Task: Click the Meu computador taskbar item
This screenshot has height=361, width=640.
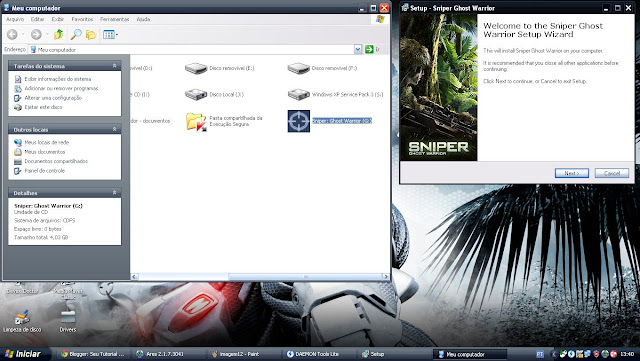Action: pyautogui.click(x=470, y=354)
